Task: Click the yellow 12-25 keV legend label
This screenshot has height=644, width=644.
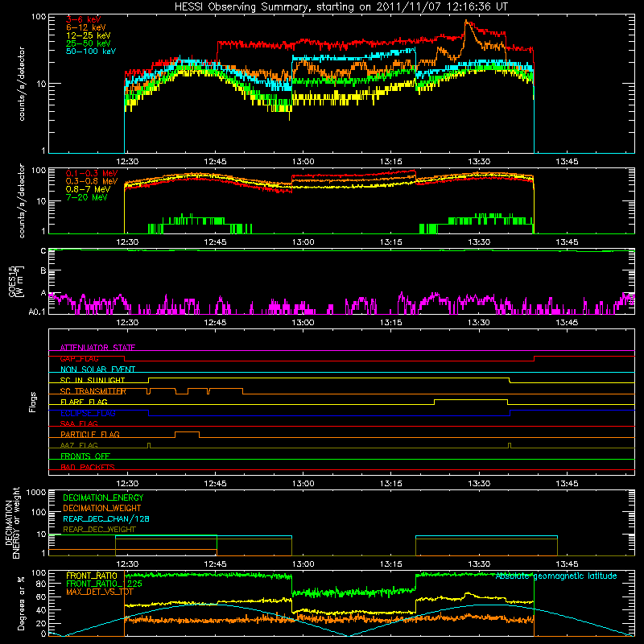Action: point(89,35)
